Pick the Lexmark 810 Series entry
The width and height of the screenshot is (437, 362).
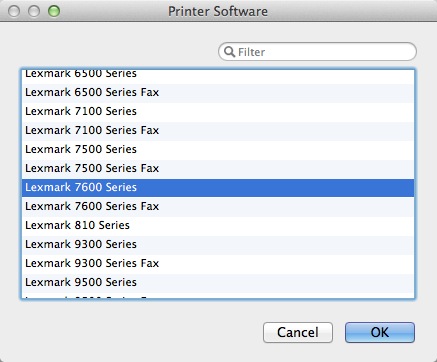pyautogui.click(x=218, y=225)
